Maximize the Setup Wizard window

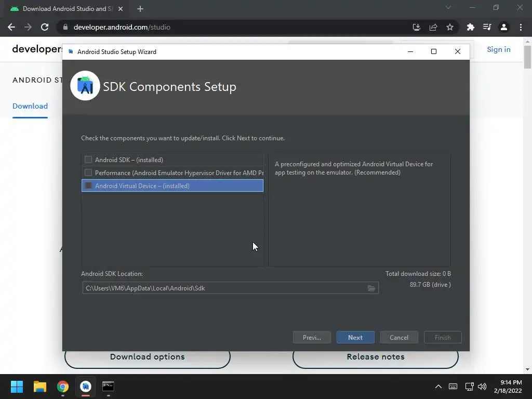pyautogui.click(x=434, y=51)
